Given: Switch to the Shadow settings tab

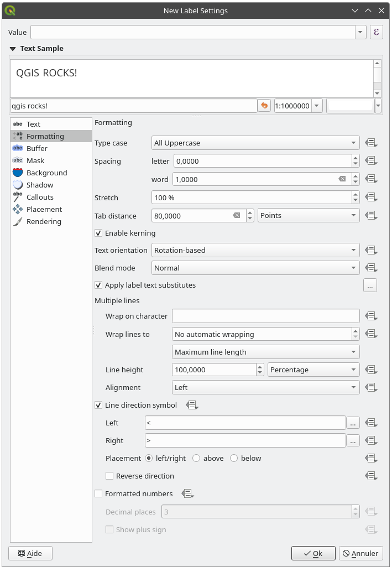Looking at the screenshot, I should pos(51,185).
